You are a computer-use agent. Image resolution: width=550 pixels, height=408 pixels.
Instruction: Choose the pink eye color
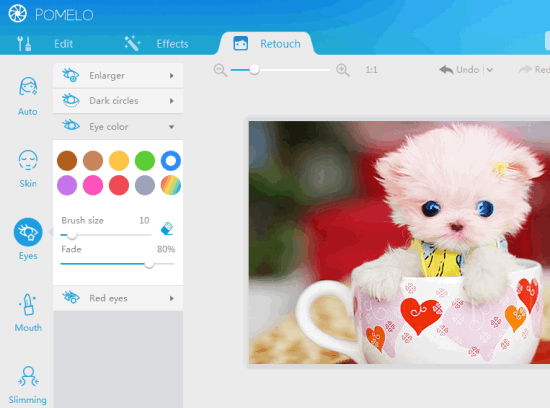(93, 185)
